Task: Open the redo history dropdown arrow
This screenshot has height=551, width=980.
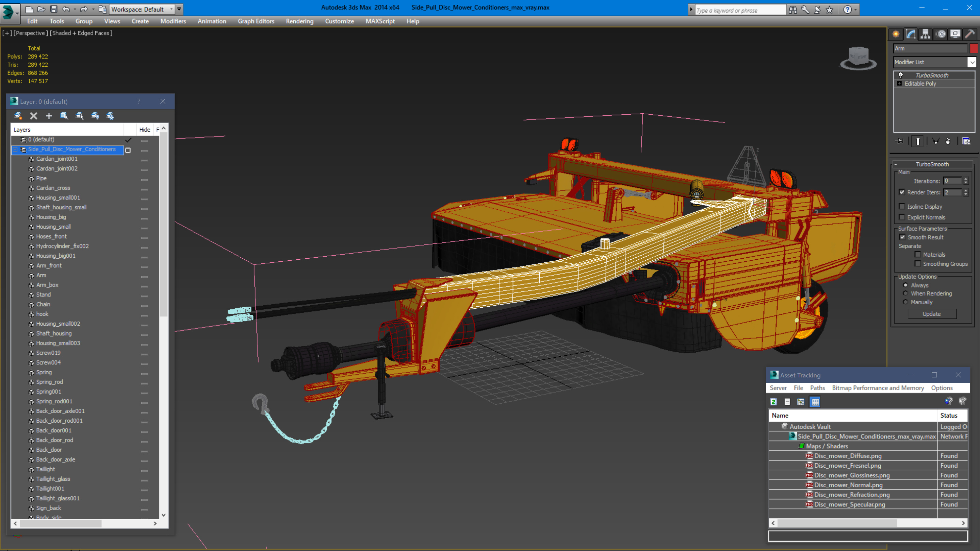Action: (93, 9)
